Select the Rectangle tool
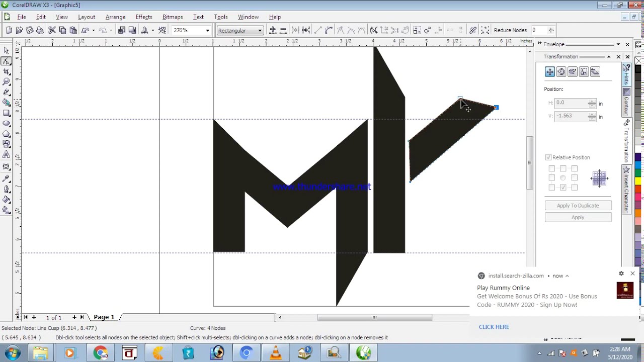 6,113
